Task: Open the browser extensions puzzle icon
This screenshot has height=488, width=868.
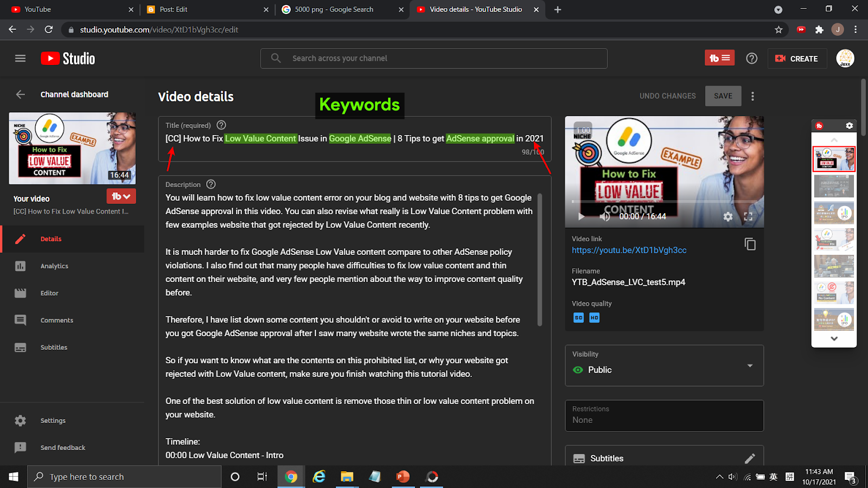Action: coord(819,30)
